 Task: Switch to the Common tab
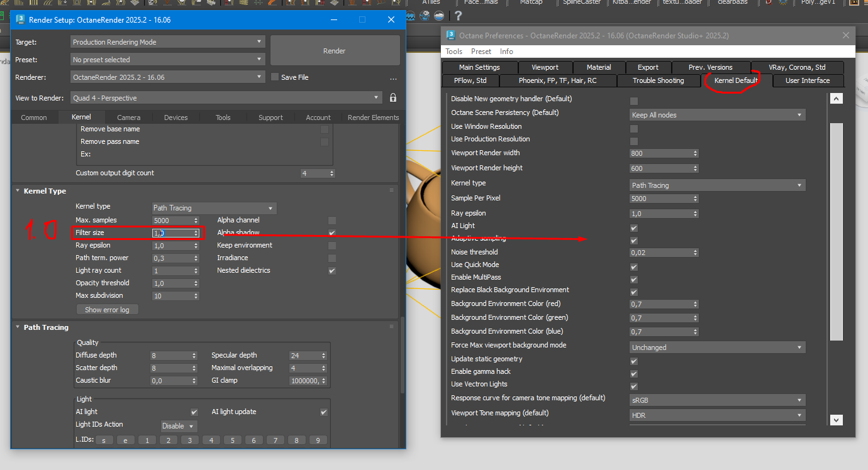point(34,117)
